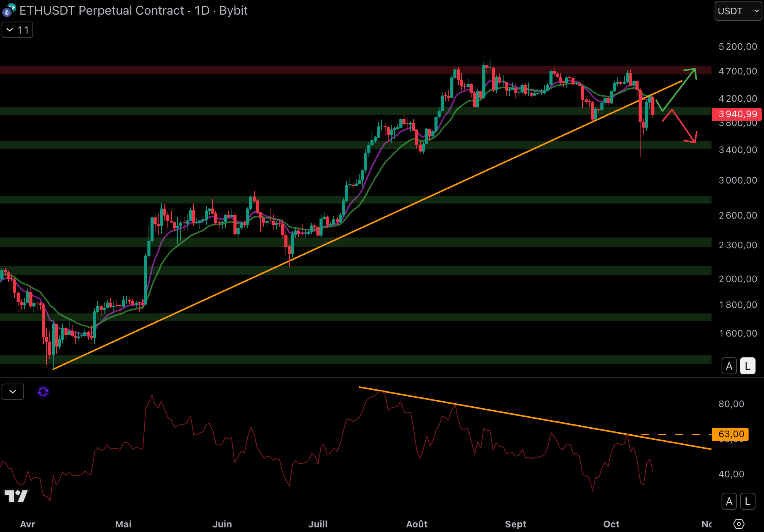This screenshot has height=532, width=764.
Task: Click the Sept label on time axis
Action: tap(516, 524)
